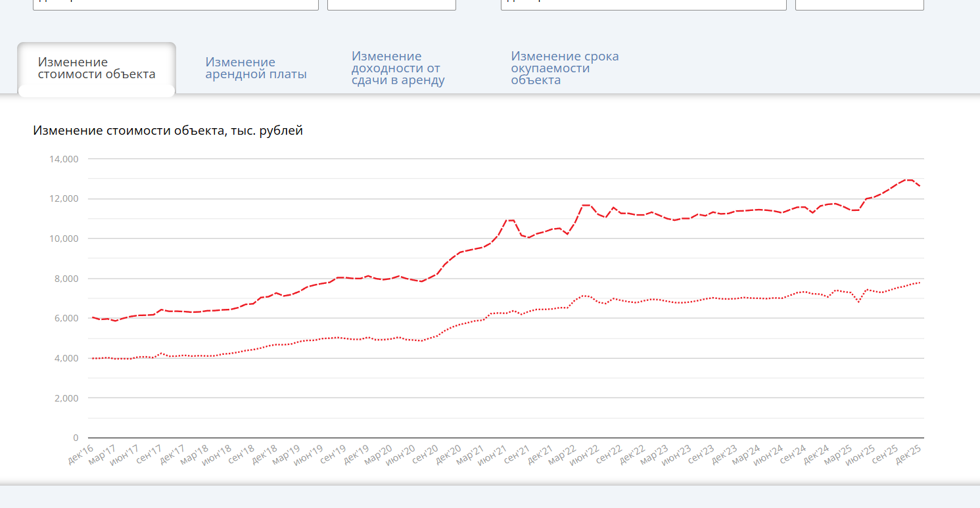980x508 pixels.
Task: Click the дек'25 x-axis label
Action: pos(908,454)
